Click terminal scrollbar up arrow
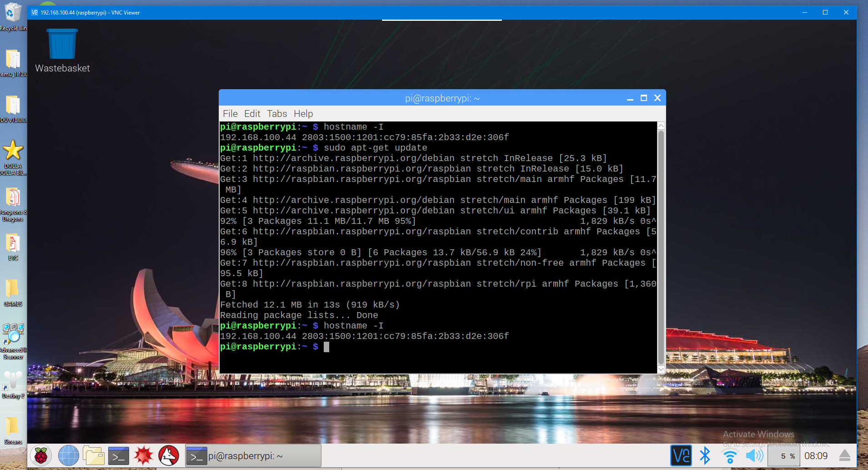This screenshot has height=470, width=868. point(661,126)
